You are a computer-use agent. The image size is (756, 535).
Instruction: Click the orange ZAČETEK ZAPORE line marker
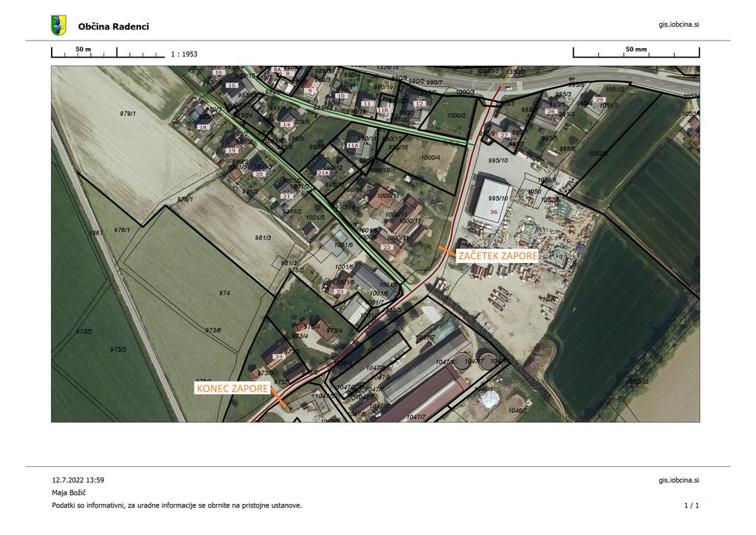coord(447,252)
